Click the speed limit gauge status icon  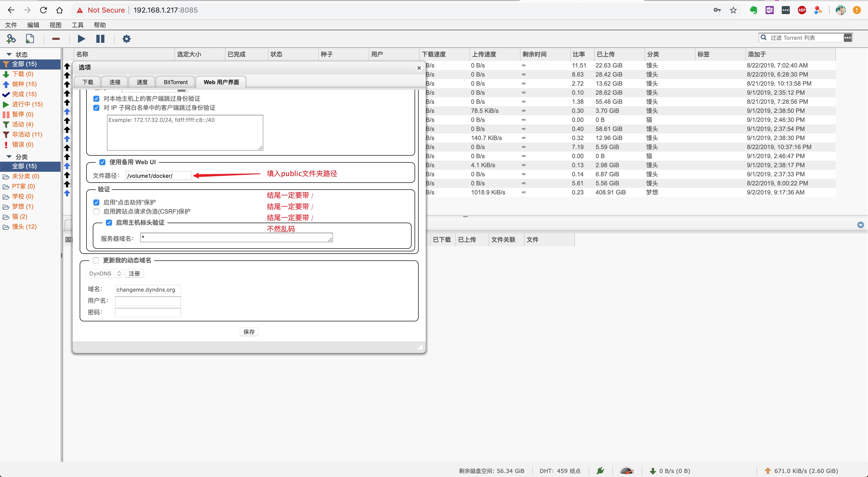[x=627, y=471]
